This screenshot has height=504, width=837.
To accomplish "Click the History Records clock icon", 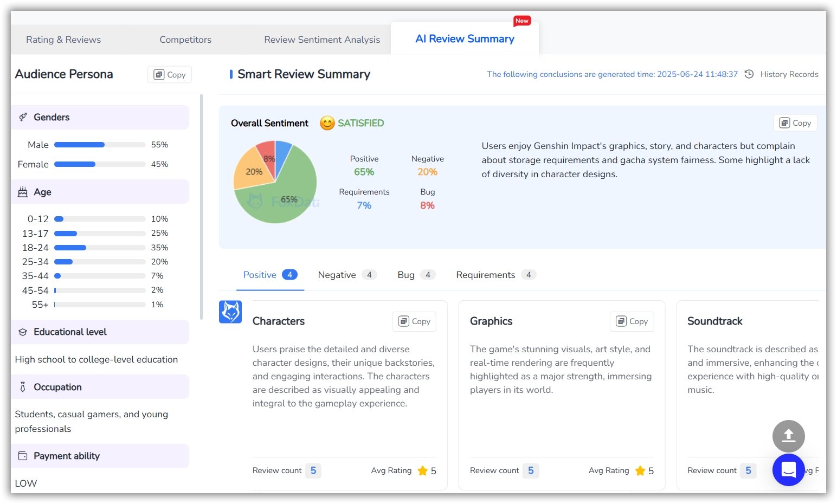I will click(x=749, y=74).
